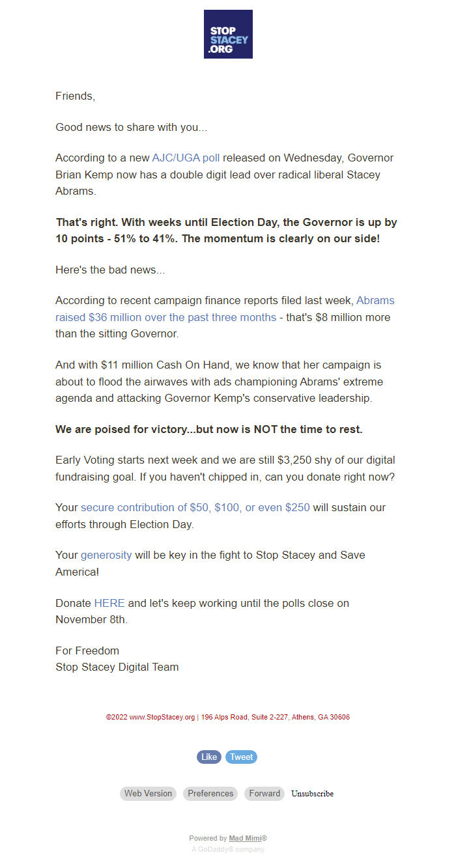Screen dimensions: 456x868
Task: Open the AJC/UGA poll link
Action: pyautogui.click(x=186, y=158)
